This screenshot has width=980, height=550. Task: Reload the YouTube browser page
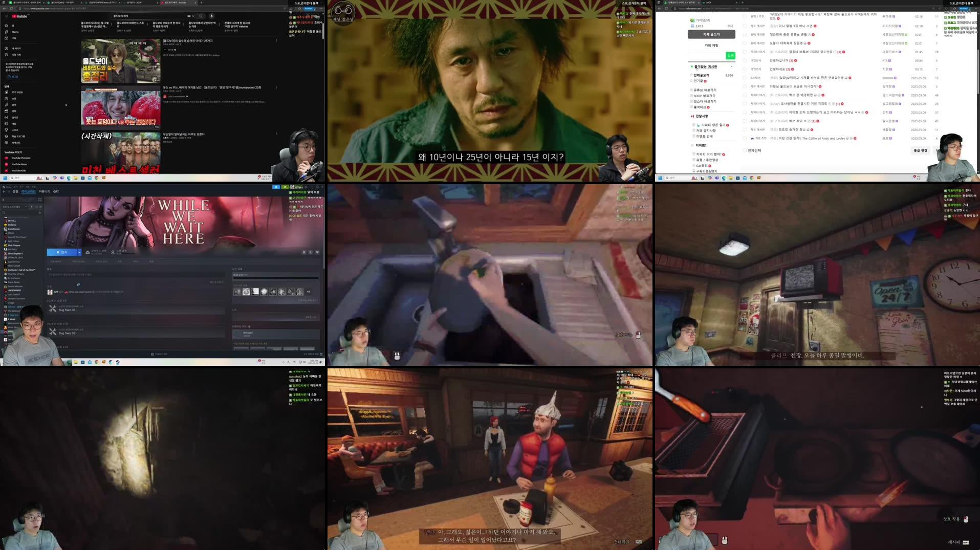pos(11,9)
